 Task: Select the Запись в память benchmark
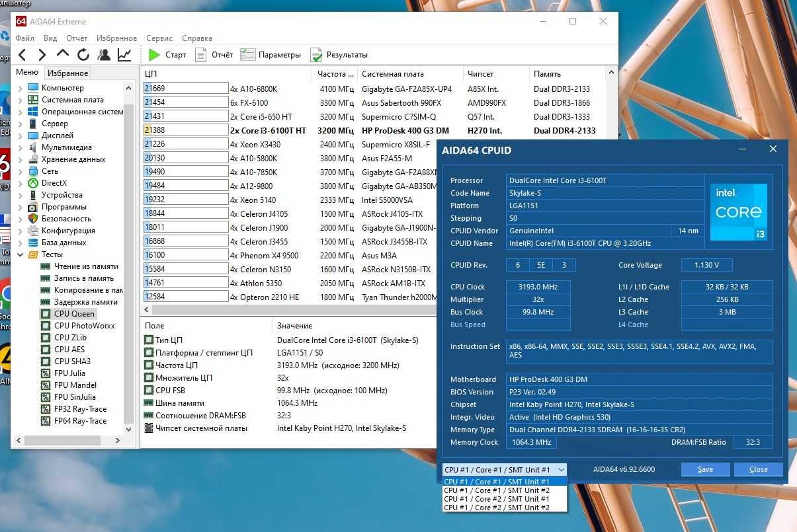tap(77, 278)
